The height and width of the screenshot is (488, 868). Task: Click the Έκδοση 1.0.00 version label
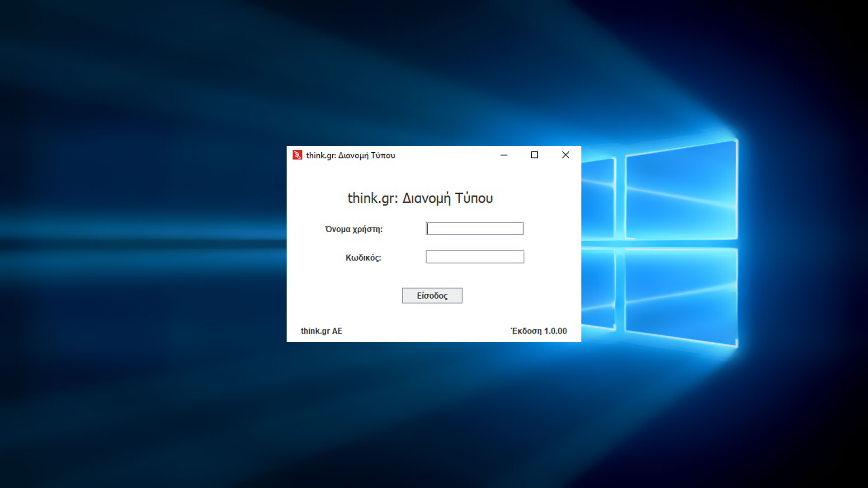(538, 331)
